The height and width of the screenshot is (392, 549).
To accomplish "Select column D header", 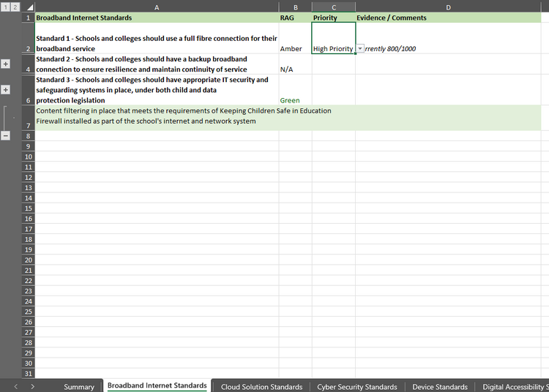I will 448,7.
